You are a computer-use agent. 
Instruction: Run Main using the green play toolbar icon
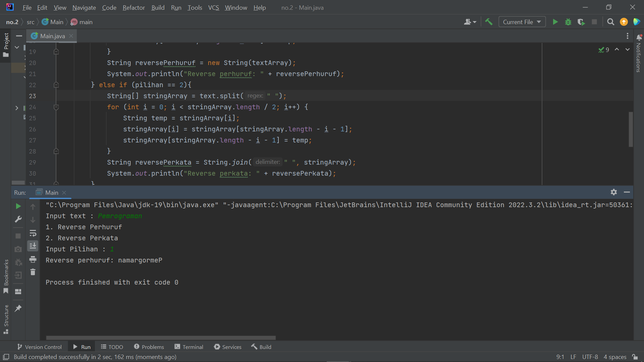point(555,22)
